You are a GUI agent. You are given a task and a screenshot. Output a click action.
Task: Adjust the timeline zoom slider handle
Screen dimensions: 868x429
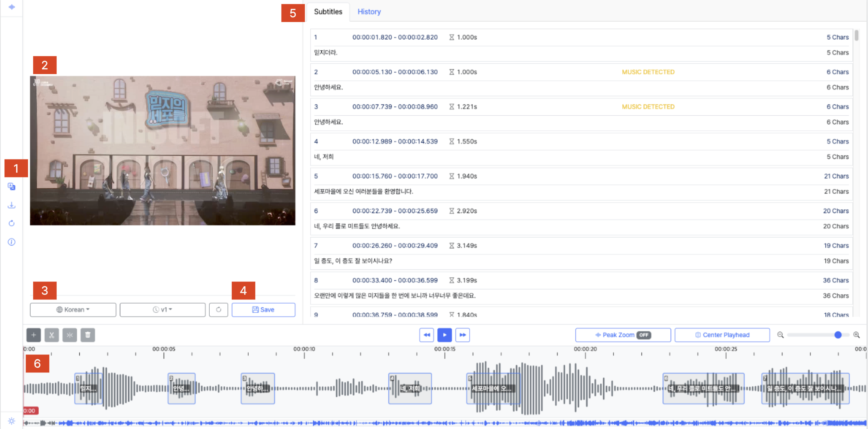[x=838, y=335]
